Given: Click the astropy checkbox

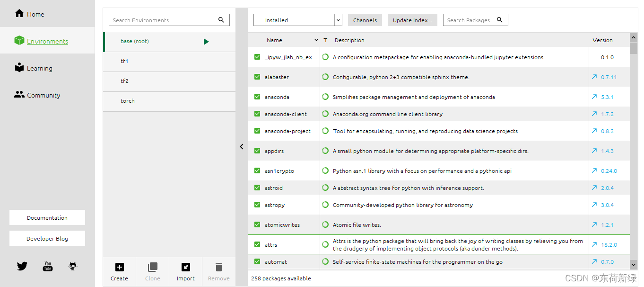Looking at the screenshot, I should coord(257,205).
